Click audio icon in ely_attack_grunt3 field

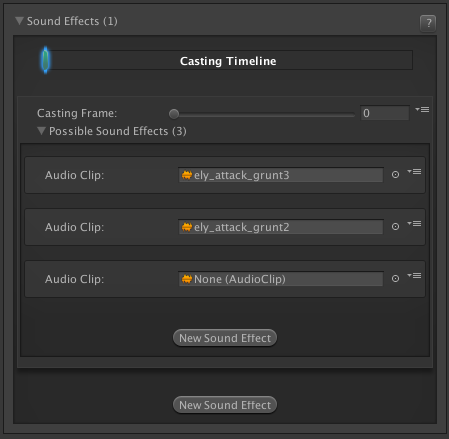click(187, 175)
